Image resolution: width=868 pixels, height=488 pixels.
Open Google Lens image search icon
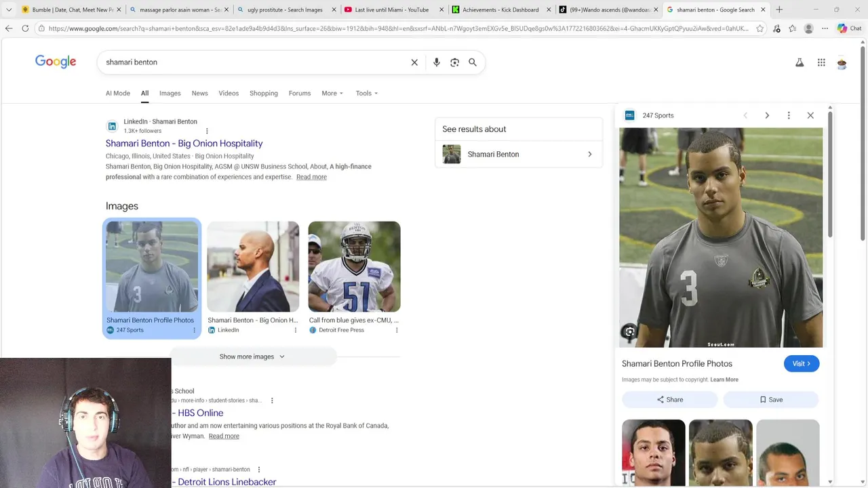(455, 62)
